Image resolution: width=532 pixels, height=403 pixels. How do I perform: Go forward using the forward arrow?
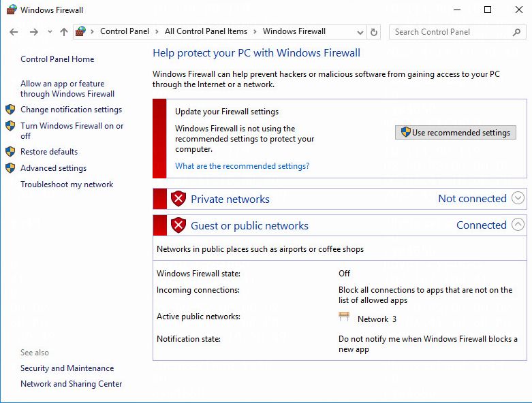tap(34, 32)
